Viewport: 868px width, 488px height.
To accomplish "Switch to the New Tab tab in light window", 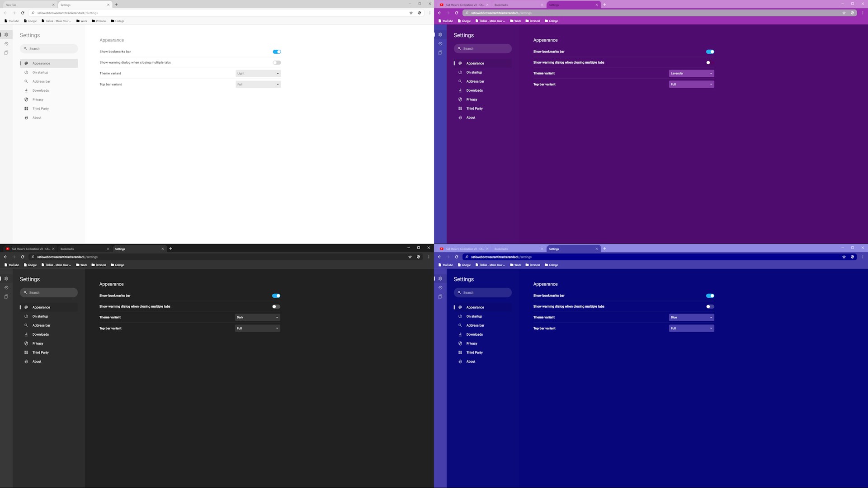I will coord(27,5).
